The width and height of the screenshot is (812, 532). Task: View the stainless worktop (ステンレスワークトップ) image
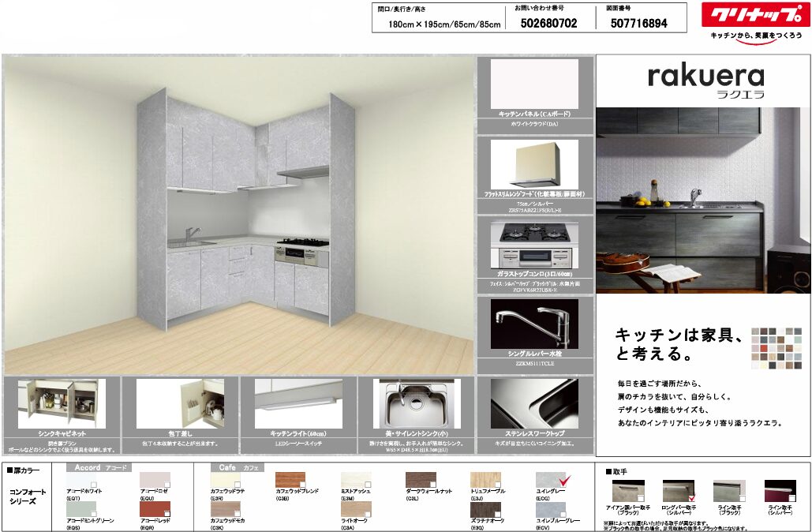534,403
